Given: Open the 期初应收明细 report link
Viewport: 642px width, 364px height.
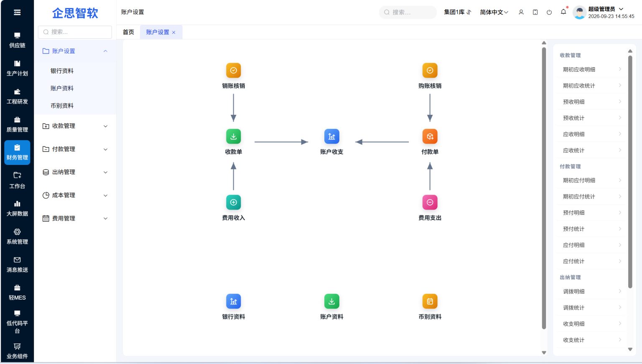Looking at the screenshot, I should click(x=592, y=69).
